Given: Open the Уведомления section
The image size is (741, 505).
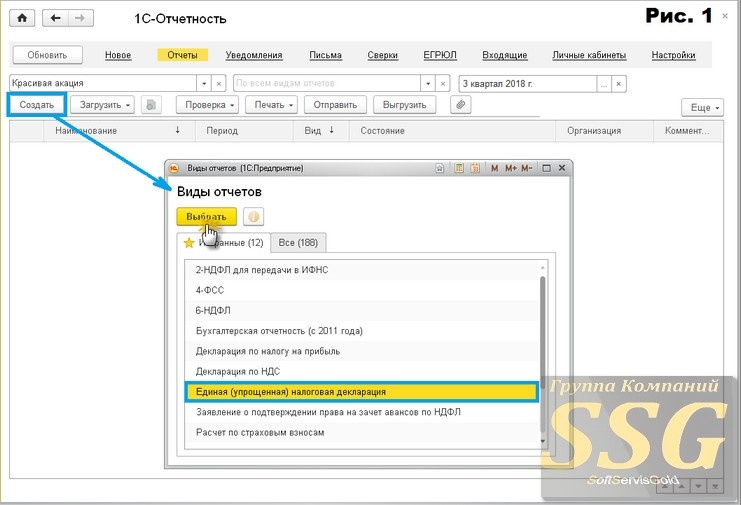Looking at the screenshot, I should pos(254,55).
